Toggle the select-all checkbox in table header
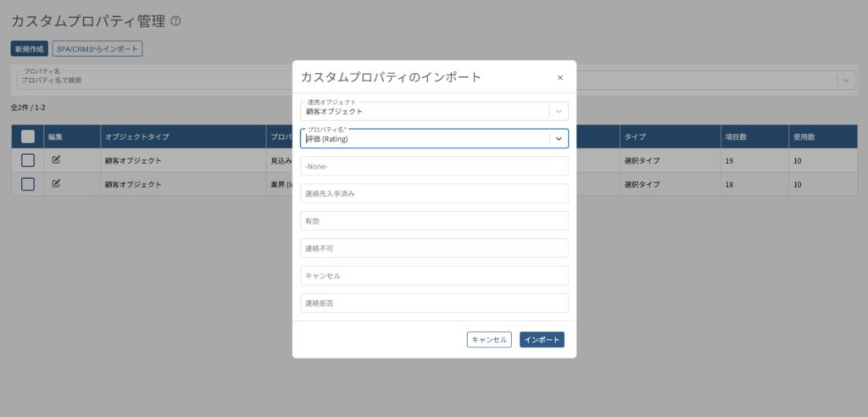The width and height of the screenshot is (868, 417). (28, 136)
